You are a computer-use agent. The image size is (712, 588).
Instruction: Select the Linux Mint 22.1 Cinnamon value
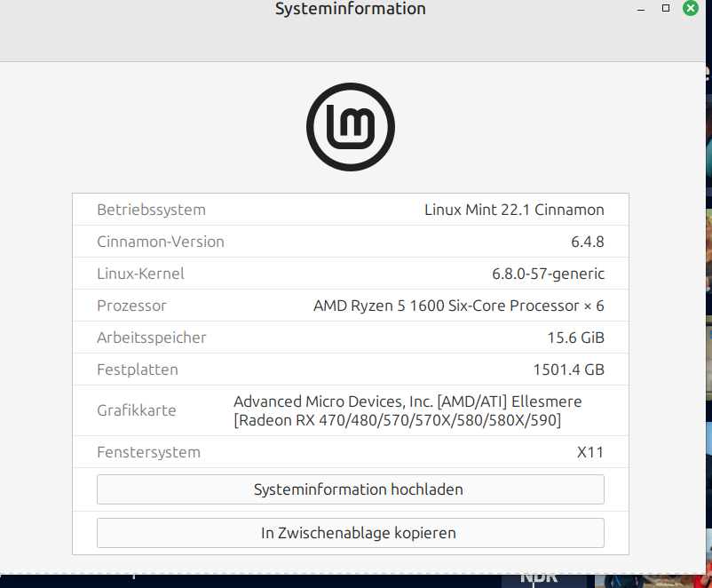tap(514, 210)
